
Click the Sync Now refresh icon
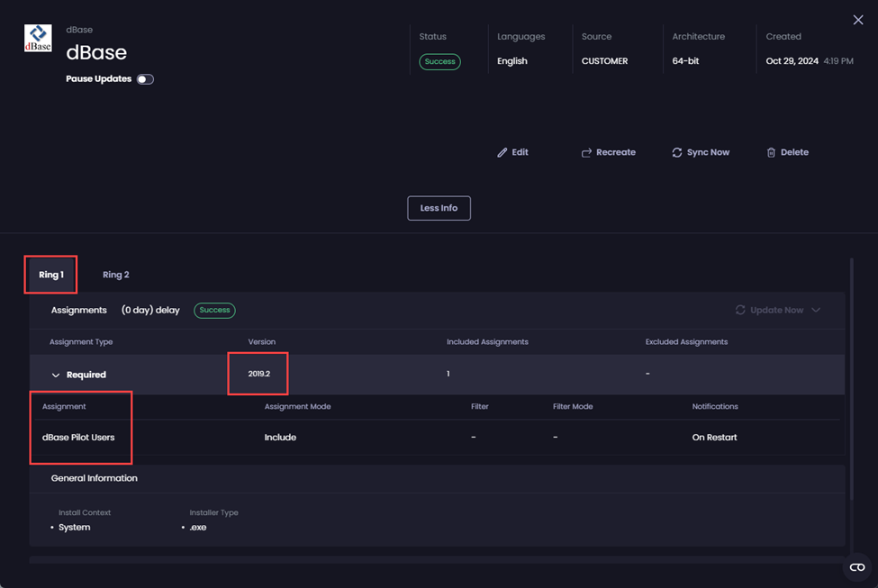tap(677, 152)
